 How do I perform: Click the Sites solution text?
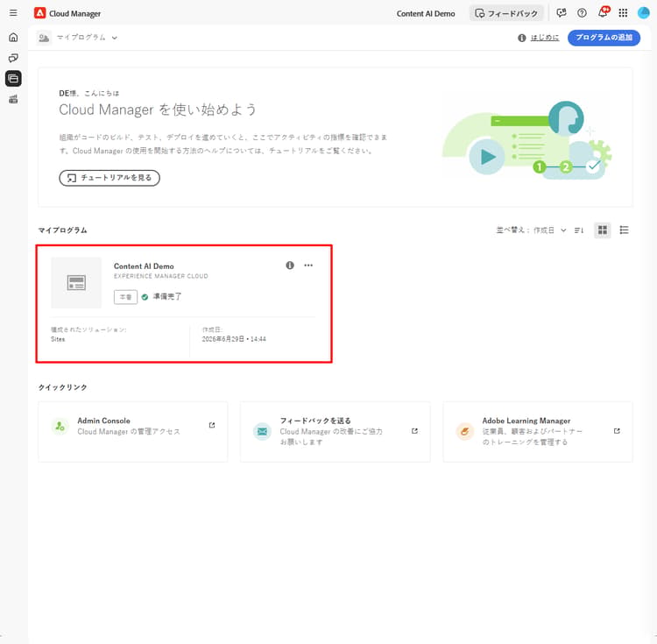(58, 339)
